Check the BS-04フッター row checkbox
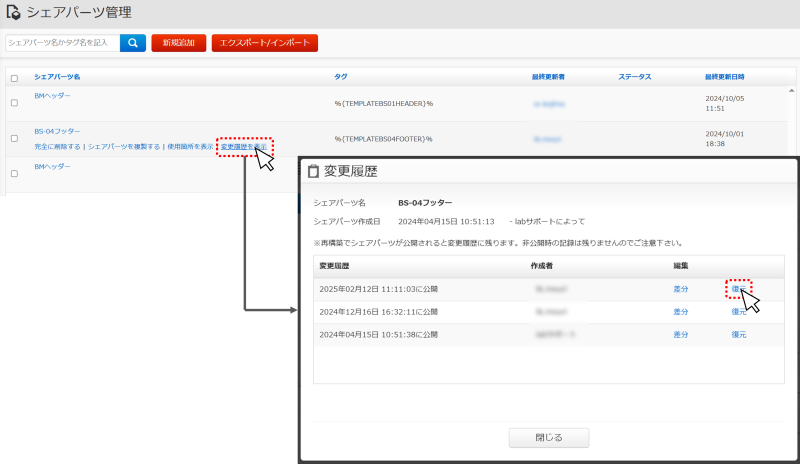The width and height of the screenshot is (800, 464). click(x=14, y=138)
